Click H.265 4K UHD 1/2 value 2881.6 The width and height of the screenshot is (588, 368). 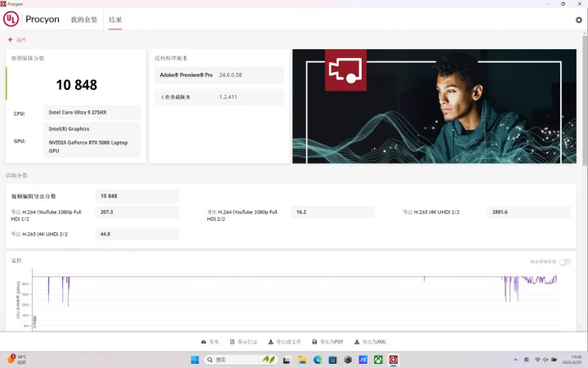coord(528,212)
